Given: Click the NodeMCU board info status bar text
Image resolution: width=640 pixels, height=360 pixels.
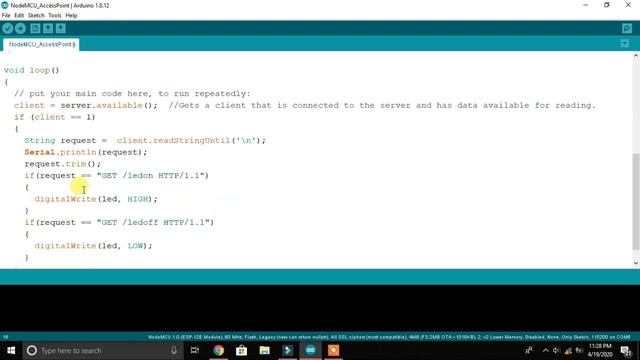Looking at the screenshot, I should click(x=389, y=337).
